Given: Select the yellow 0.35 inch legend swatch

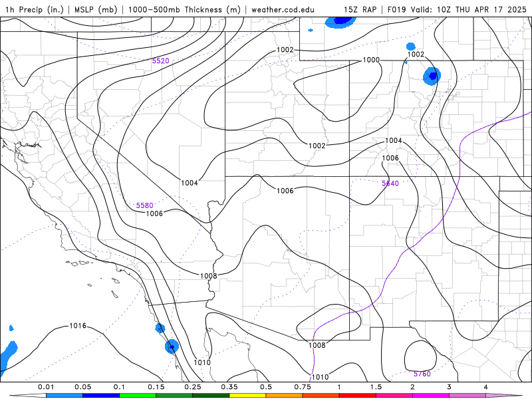Looking at the screenshot, I should click(247, 396).
